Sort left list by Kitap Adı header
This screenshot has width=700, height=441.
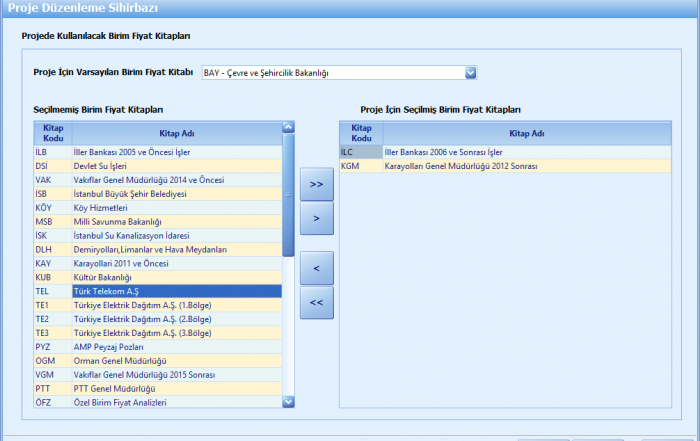pos(176,133)
